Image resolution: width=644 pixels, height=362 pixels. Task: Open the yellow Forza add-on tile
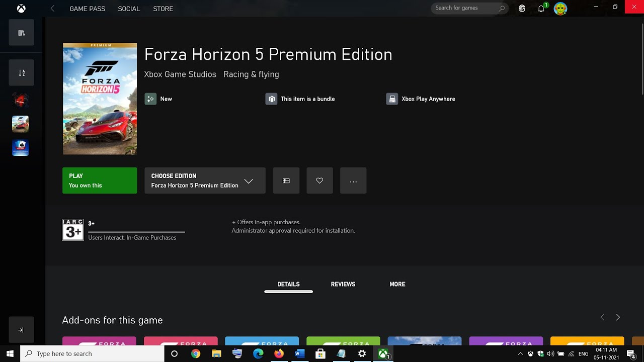tap(587, 341)
